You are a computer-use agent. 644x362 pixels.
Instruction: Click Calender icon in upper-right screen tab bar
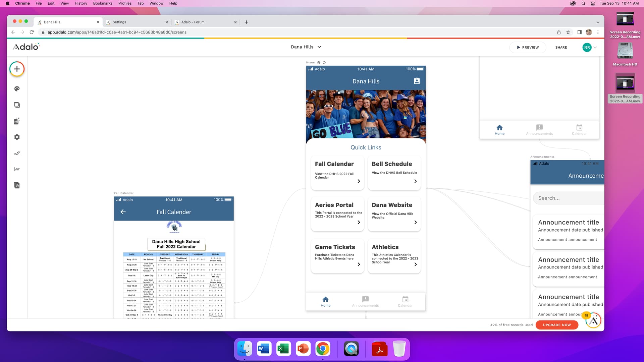click(579, 127)
